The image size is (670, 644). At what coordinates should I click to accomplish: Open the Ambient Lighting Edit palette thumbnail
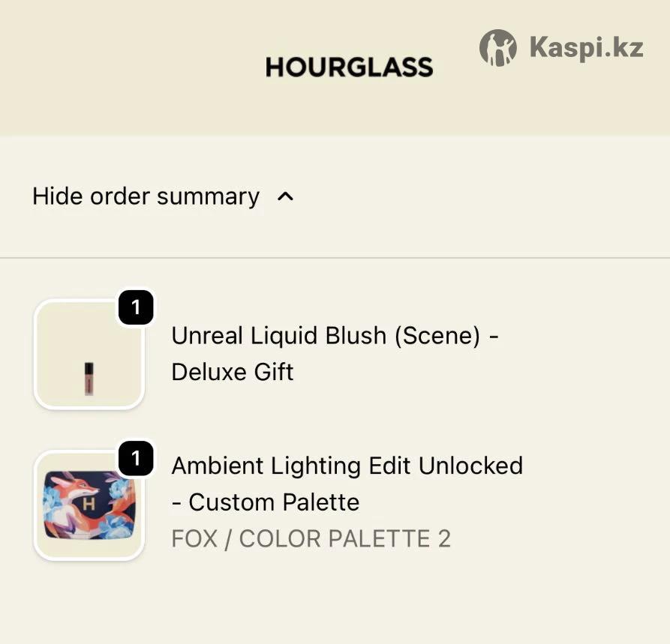(89, 505)
